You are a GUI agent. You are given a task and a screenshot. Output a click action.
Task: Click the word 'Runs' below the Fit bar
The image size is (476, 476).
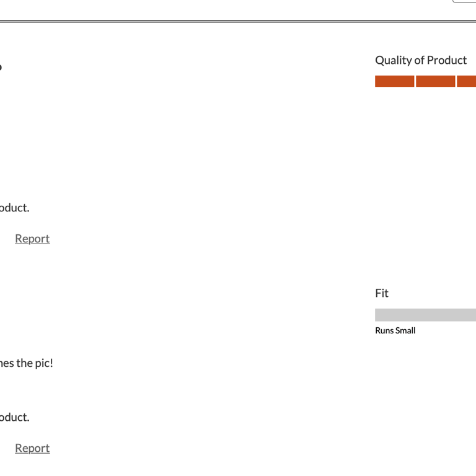[x=384, y=330]
